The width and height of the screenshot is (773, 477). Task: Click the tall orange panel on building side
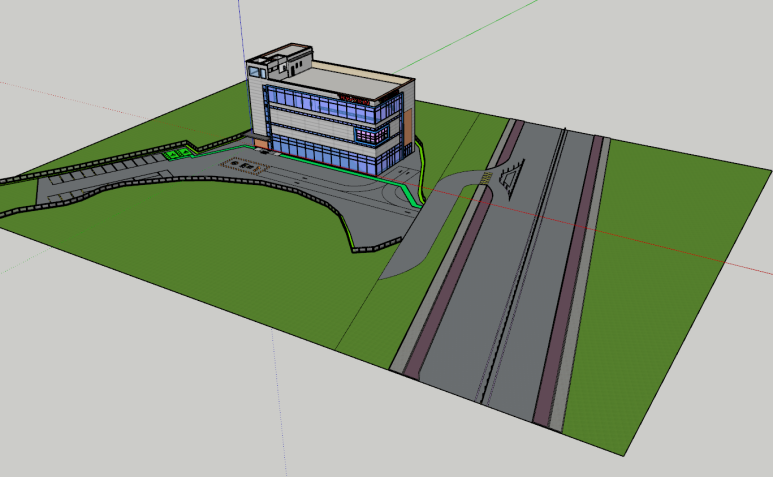(x=409, y=126)
